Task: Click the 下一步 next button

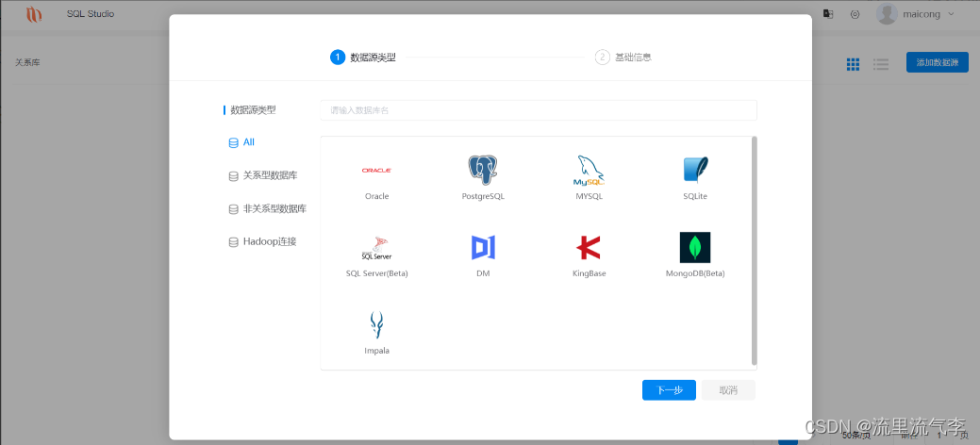Action: pos(669,390)
